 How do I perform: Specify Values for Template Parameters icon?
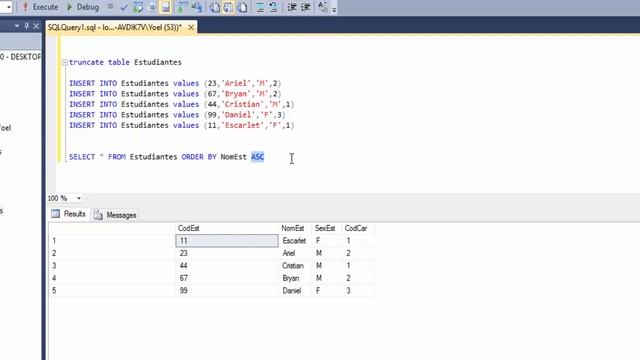point(322,7)
